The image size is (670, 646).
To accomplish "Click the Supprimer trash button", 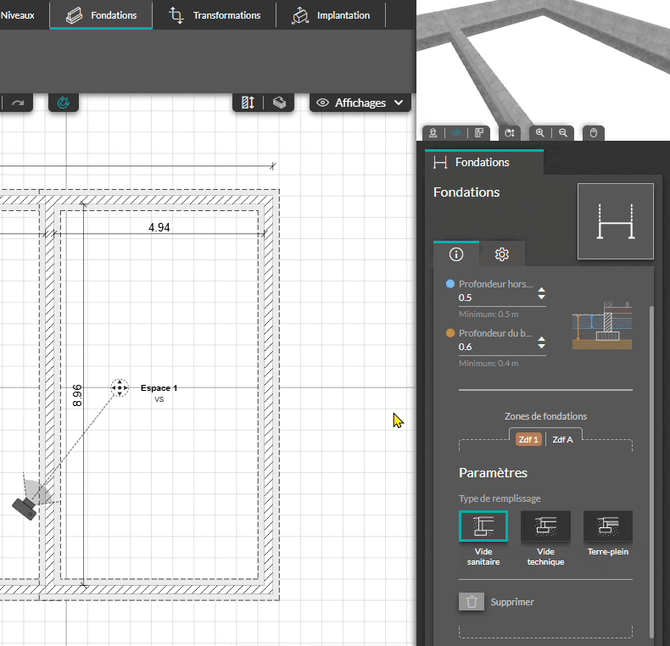I will [x=471, y=602].
